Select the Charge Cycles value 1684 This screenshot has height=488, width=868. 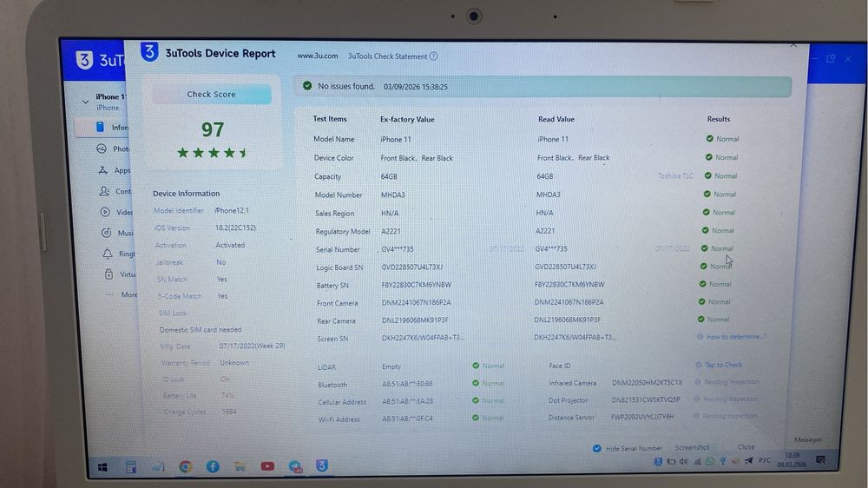point(229,412)
